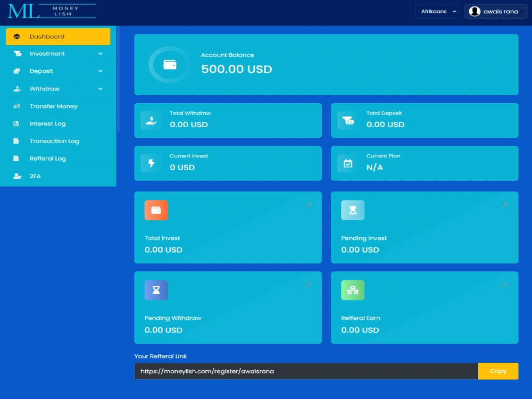Open the awais rana user menu

pos(496,12)
